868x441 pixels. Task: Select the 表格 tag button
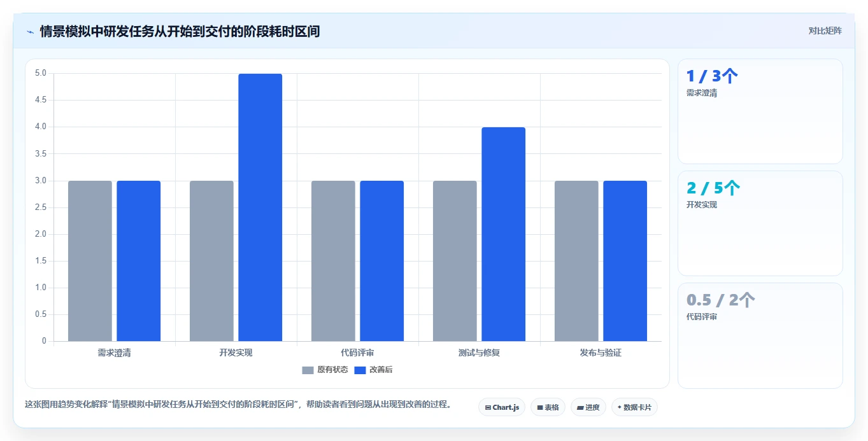click(x=548, y=407)
